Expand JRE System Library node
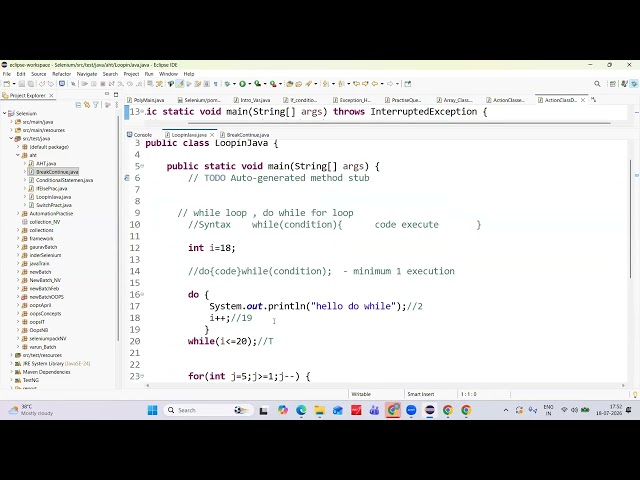 [11, 363]
